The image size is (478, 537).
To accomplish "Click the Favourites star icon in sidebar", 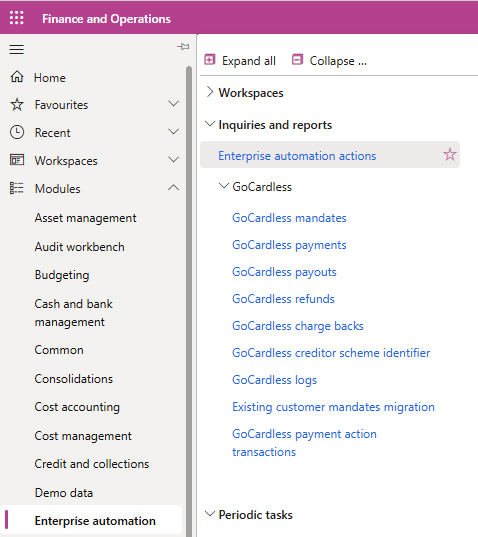I will (x=17, y=104).
